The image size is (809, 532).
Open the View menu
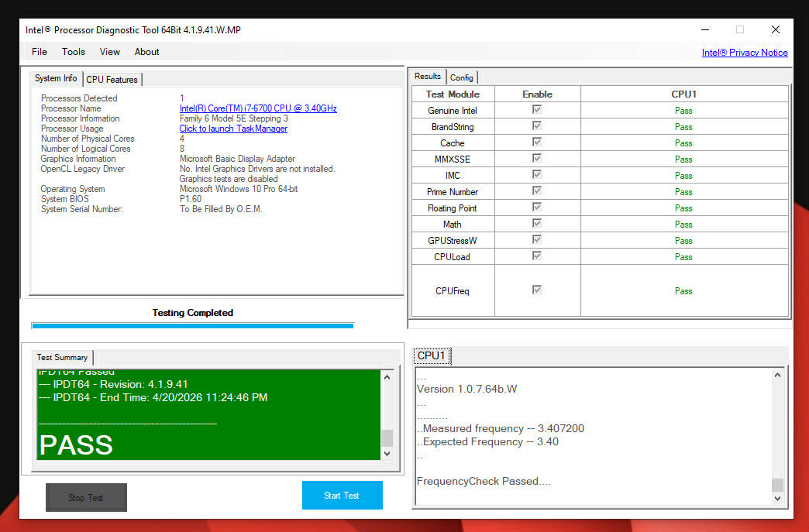pos(109,52)
